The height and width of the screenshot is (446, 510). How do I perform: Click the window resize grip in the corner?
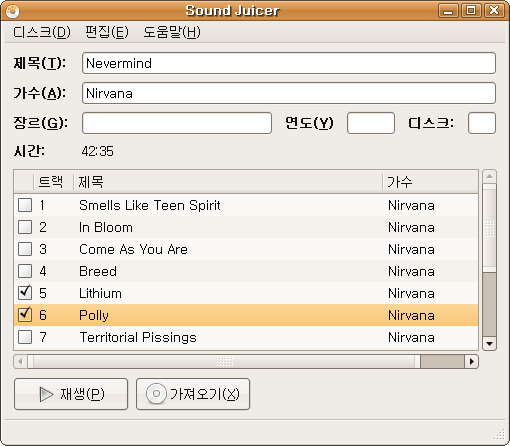[500, 435]
